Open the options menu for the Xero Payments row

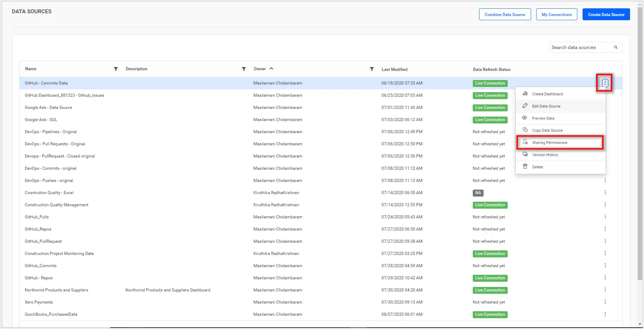pyautogui.click(x=605, y=302)
